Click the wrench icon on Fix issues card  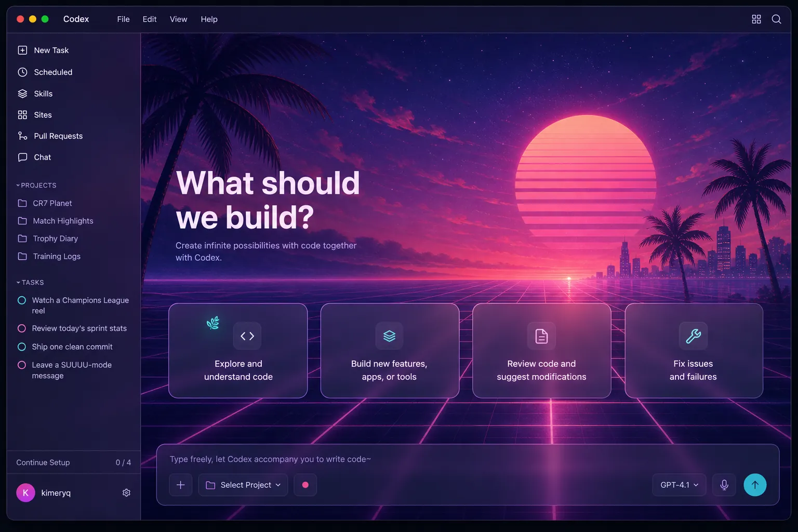click(x=694, y=336)
